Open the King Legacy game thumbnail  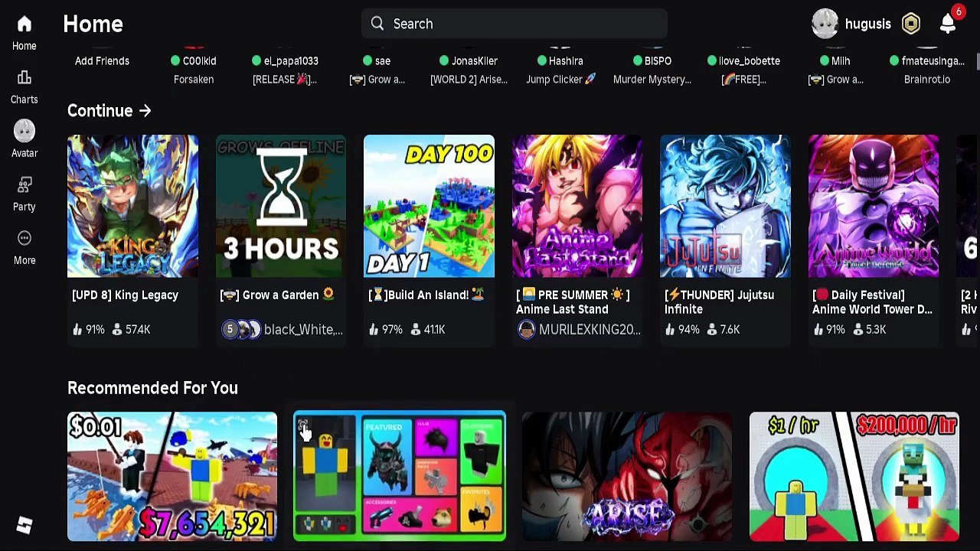132,206
